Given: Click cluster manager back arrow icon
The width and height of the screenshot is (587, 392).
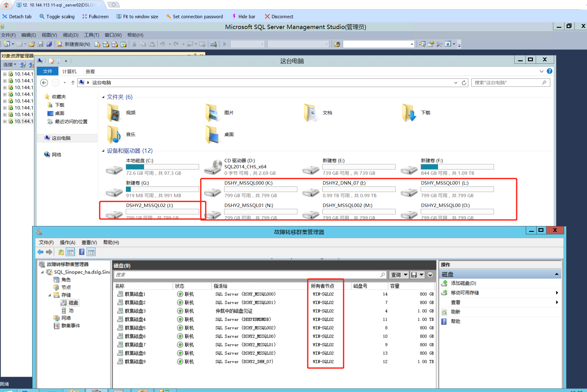Looking at the screenshot, I should tap(40, 252).
